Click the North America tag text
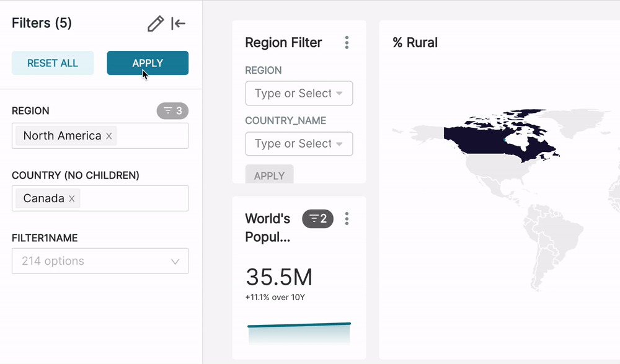The width and height of the screenshot is (620, 364). [x=62, y=136]
